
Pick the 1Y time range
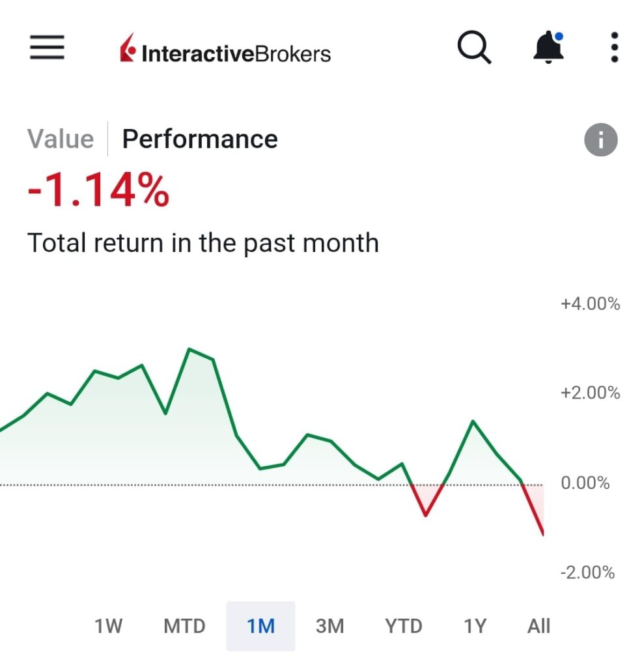click(x=475, y=627)
